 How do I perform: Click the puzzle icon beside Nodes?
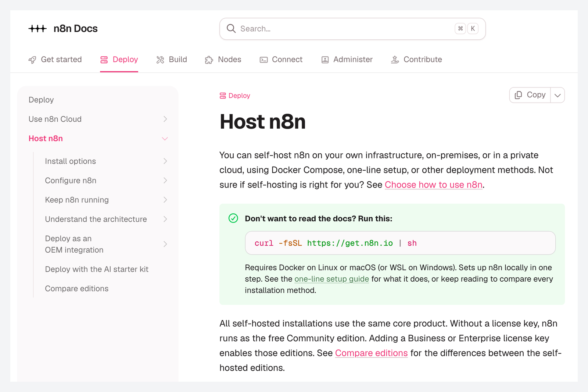(209, 60)
